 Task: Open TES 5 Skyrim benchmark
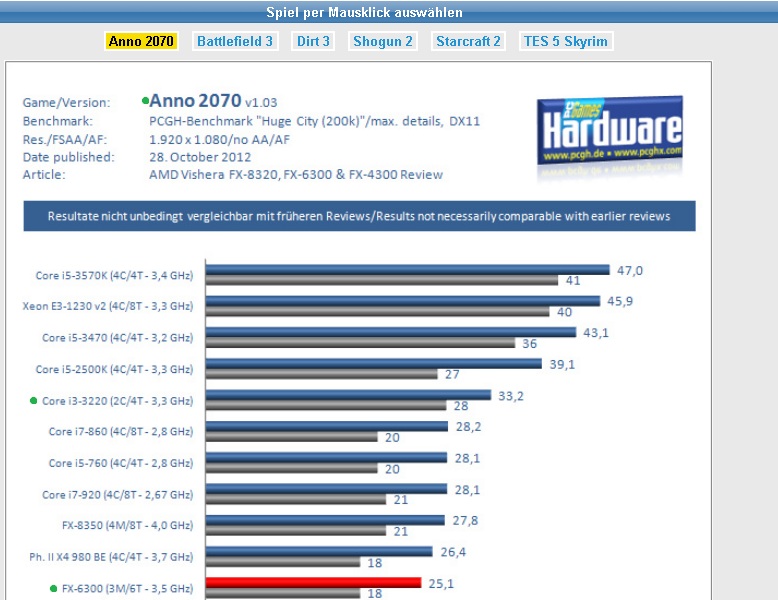coord(566,41)
